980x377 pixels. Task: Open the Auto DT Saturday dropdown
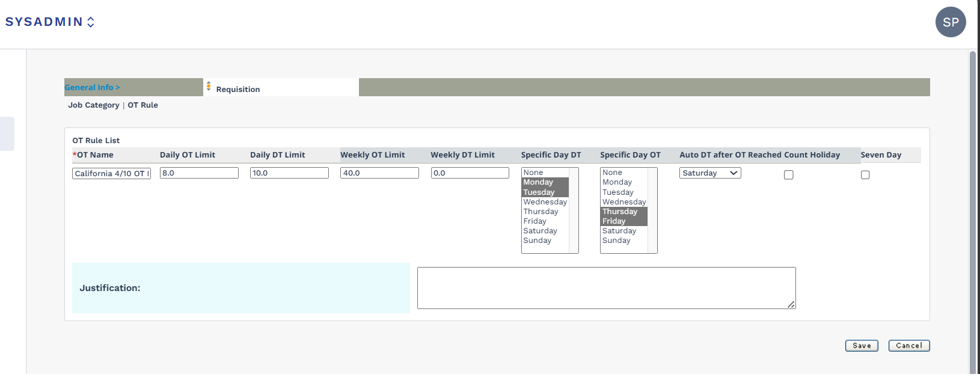[x=710, y=173]
